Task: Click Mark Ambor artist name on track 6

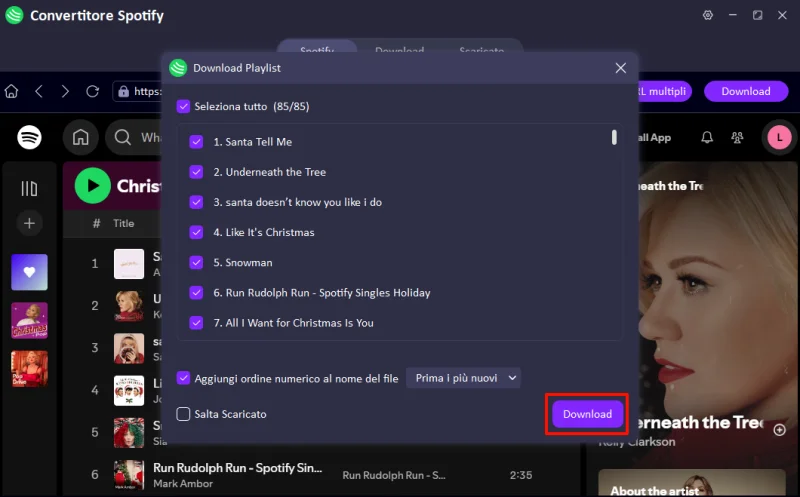Action: 183,483
